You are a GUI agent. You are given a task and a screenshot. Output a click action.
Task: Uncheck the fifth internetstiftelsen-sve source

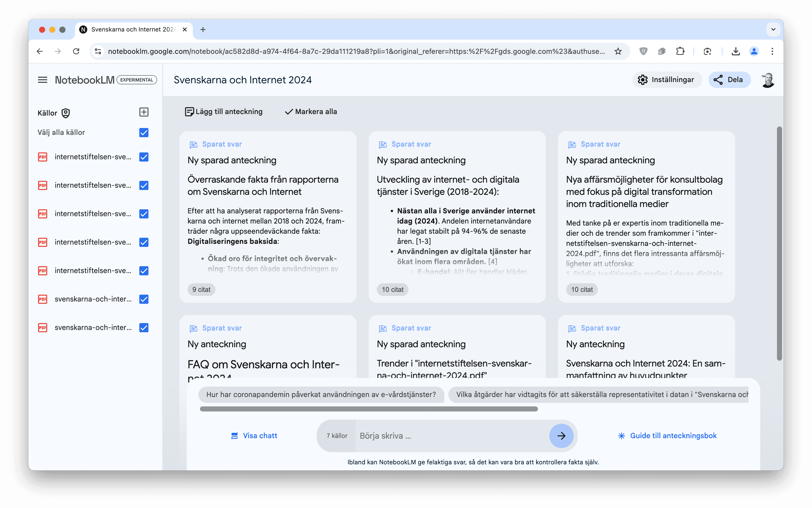click(x=144, y=271)
